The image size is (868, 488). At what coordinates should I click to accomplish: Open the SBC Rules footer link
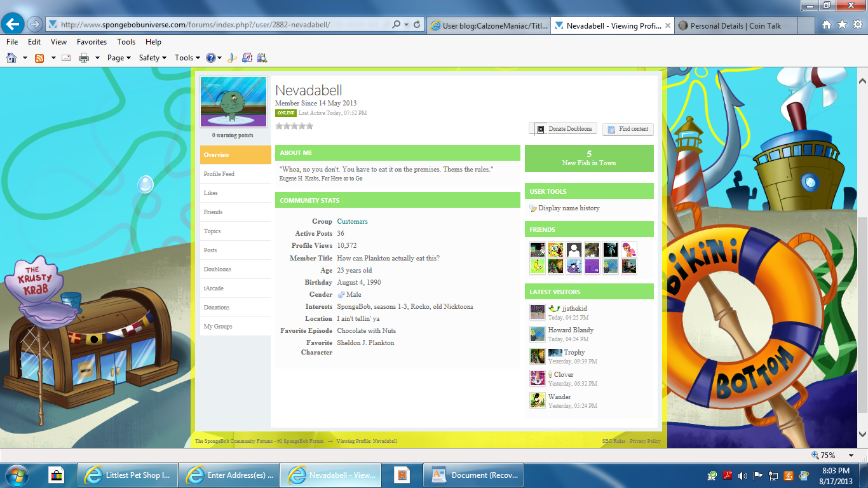[613, 441]
